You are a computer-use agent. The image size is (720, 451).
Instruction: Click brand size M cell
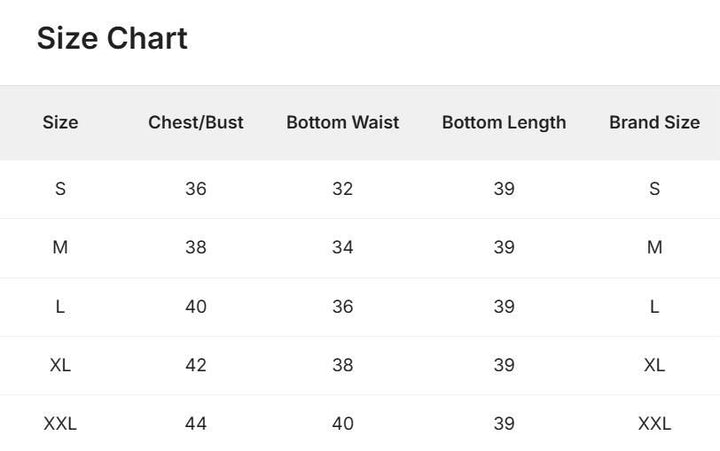pos(654,247)
